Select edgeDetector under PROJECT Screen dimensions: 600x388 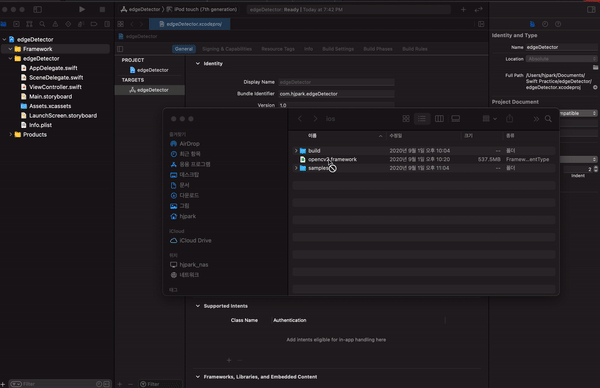coord(150,70)
